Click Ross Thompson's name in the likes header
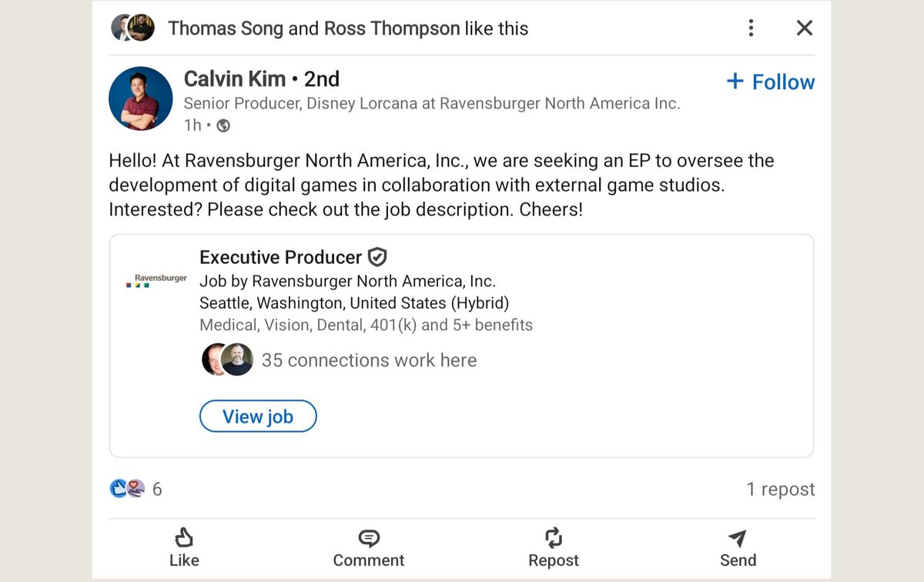Viewport: 924px width, 582px height. pyautogui.click(x=392, y=28)
